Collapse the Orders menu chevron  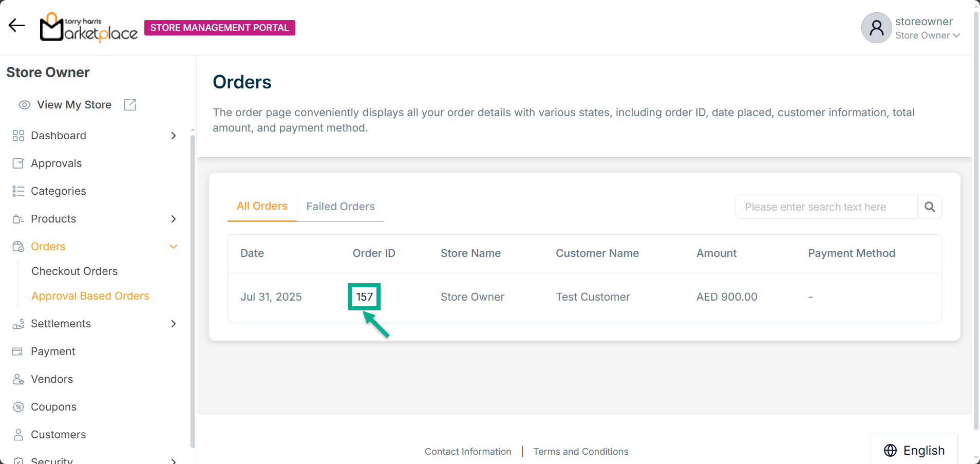point(174,247)
